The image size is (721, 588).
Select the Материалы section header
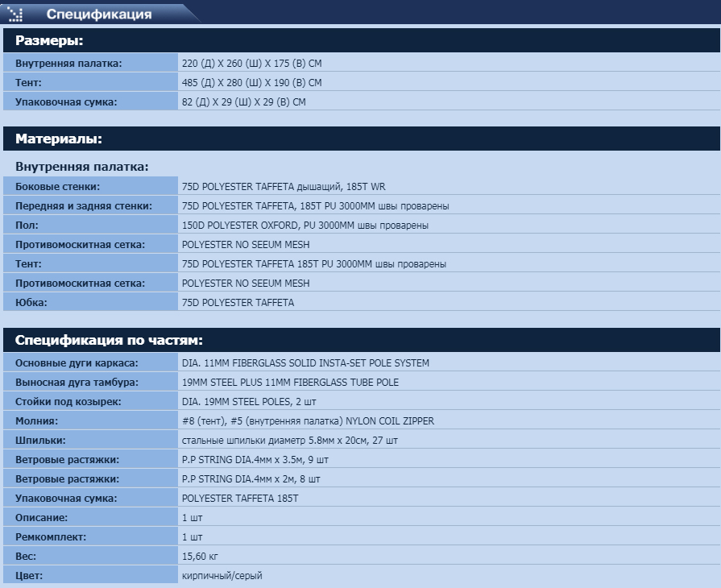[x=362, y=139]
